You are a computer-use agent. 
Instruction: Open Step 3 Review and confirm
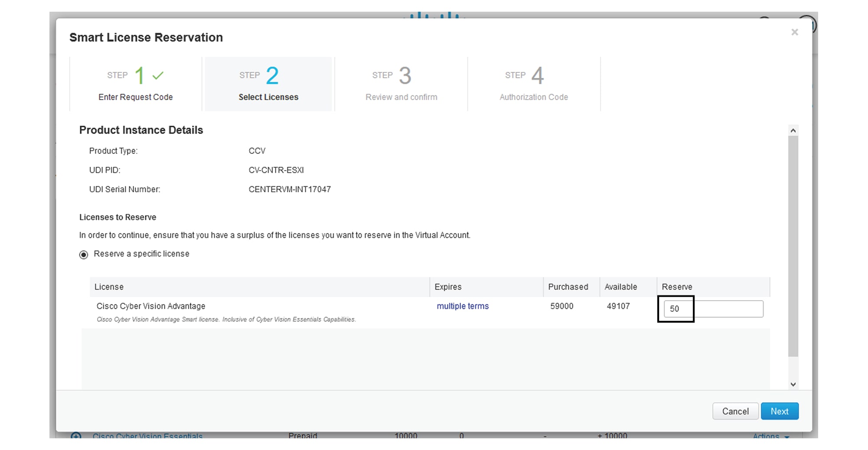click(x=401, y=84)
